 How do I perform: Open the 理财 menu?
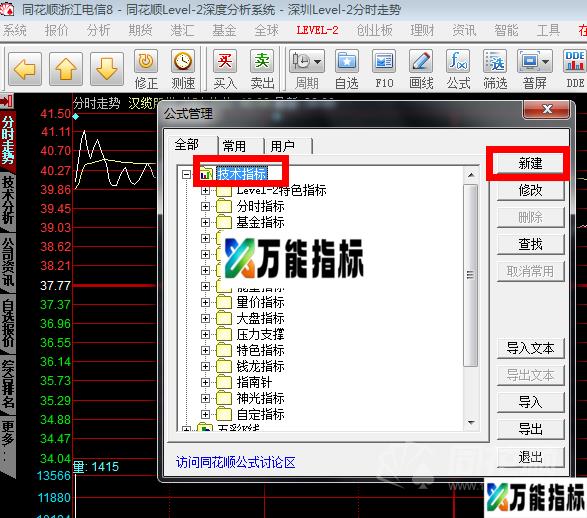pos(422,30)
